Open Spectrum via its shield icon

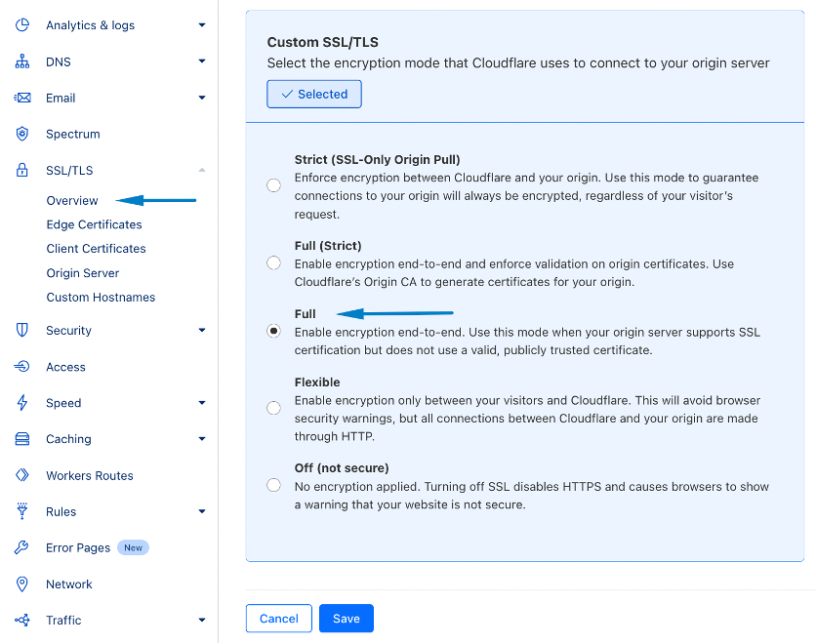[21, 134]
